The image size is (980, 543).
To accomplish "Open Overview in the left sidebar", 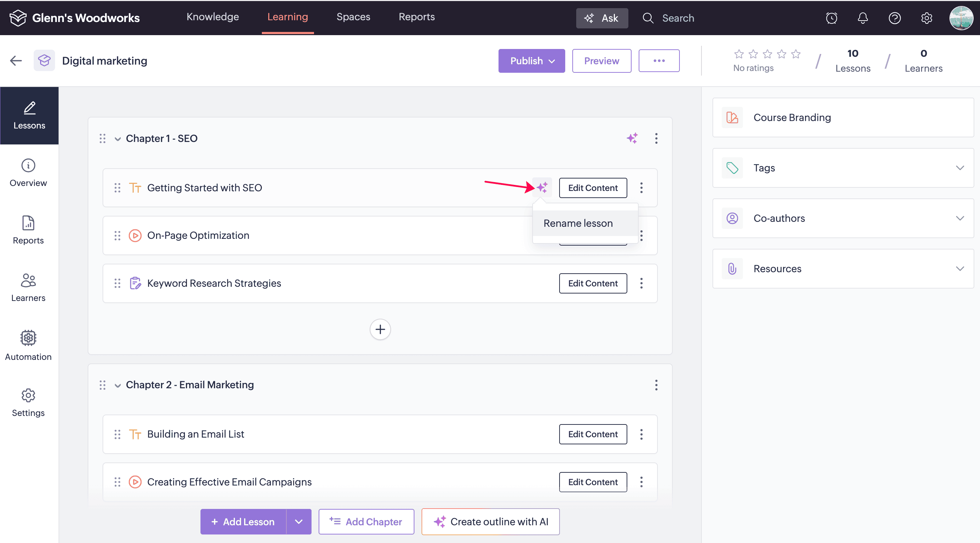I will [28, 173].
